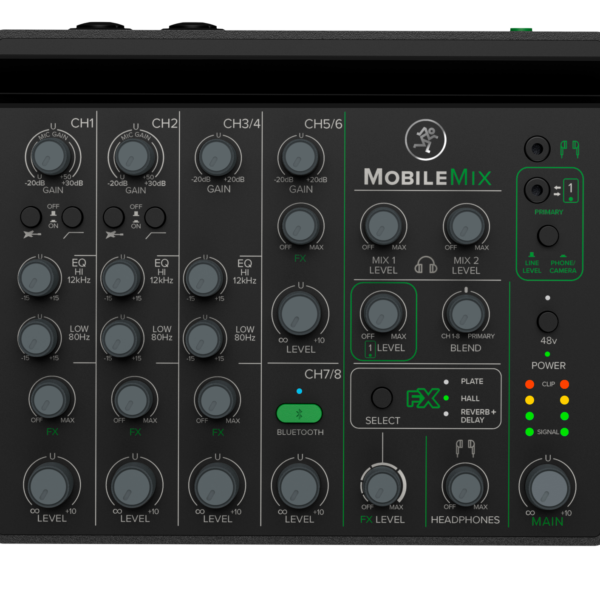Click the CH2 low-cut filter symbol
Viewport: 600px width, 600px height.
click(x=156, y=235)
